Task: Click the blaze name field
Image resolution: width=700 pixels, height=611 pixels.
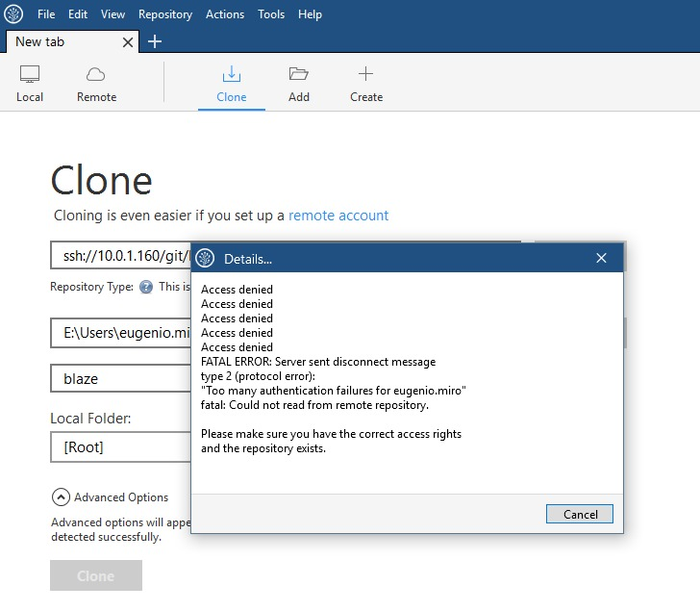Action: coord(120,379)
